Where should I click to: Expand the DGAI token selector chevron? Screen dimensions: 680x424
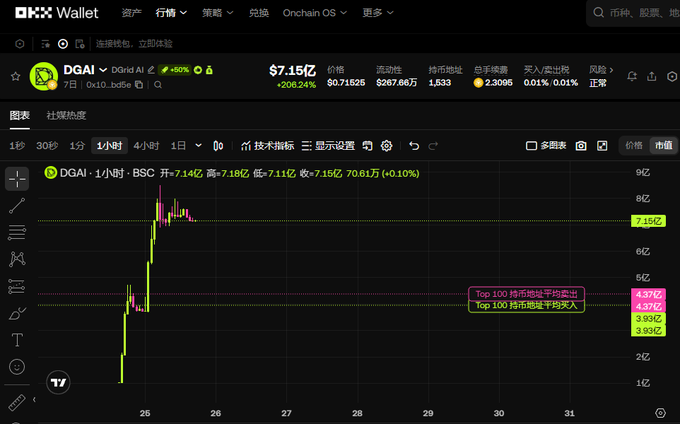click(x=103, y=70)
